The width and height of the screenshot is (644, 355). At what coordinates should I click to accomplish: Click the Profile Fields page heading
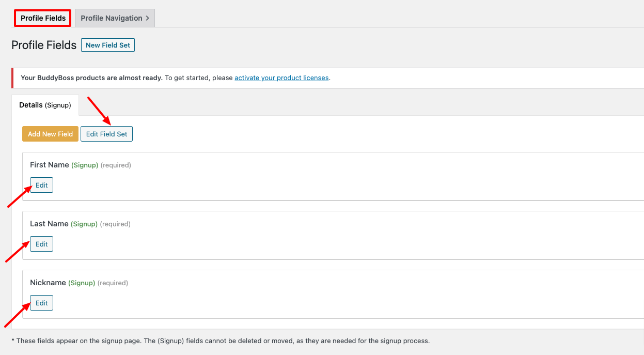click(x=44, y=45)
